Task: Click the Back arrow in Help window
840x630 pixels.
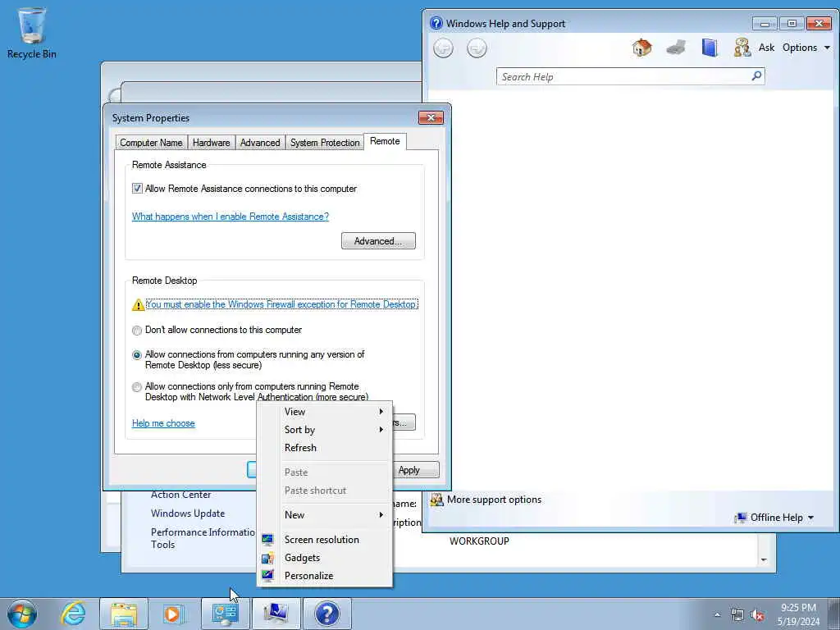Action: point(443,48)
